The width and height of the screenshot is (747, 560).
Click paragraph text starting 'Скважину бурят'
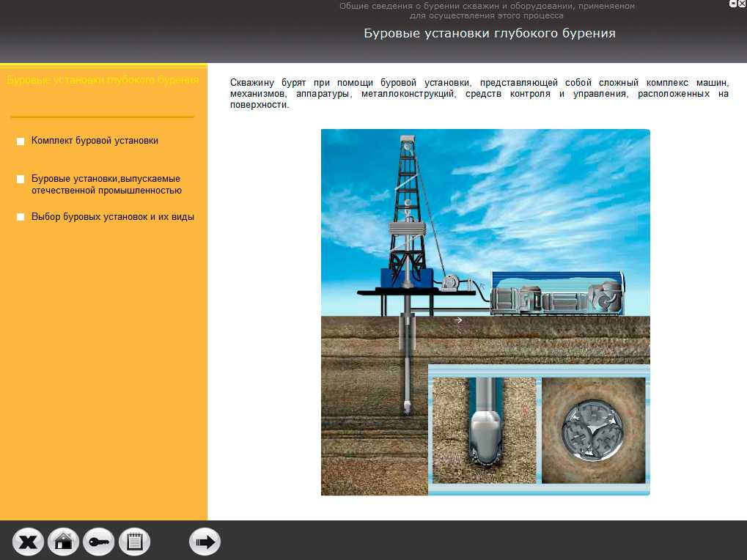(x=479, y=93)
